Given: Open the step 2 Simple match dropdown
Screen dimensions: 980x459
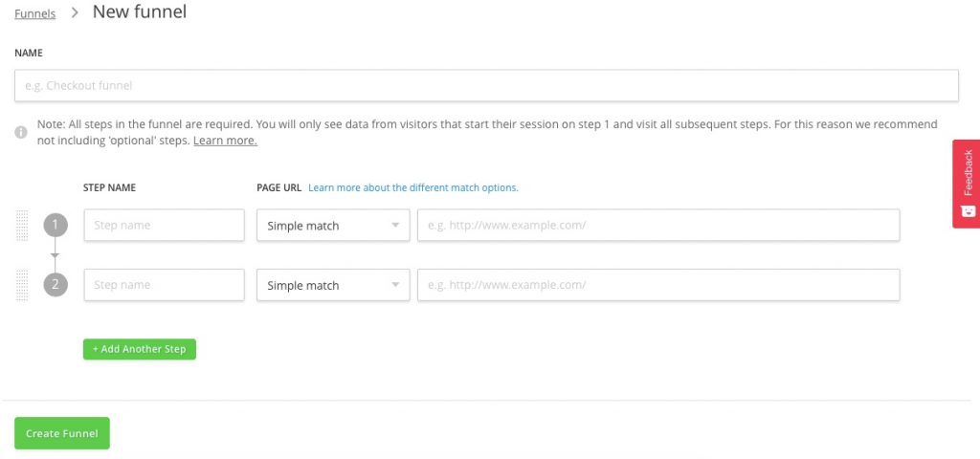Looking at the screenshot, I should pos(333,285).
